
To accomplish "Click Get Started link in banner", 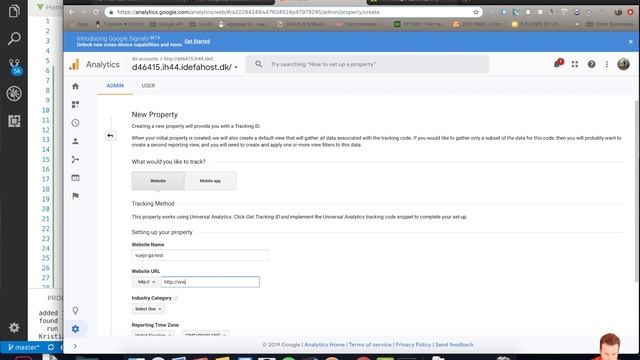I will tap(197, 41).
